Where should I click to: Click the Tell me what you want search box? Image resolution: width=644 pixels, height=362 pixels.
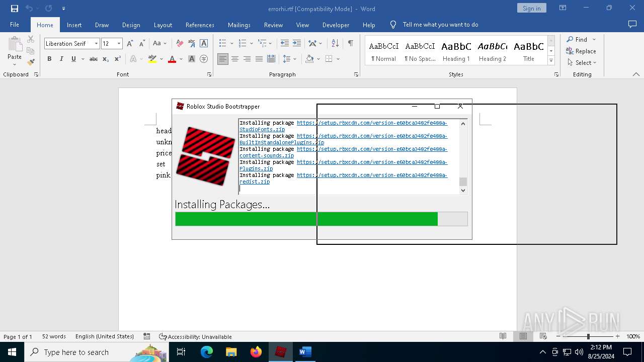point(440,25)
